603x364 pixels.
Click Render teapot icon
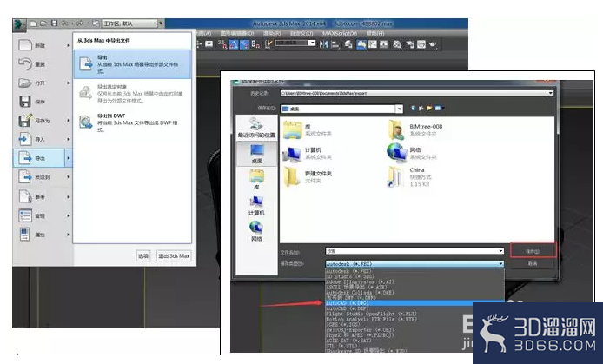coord(433,44)
